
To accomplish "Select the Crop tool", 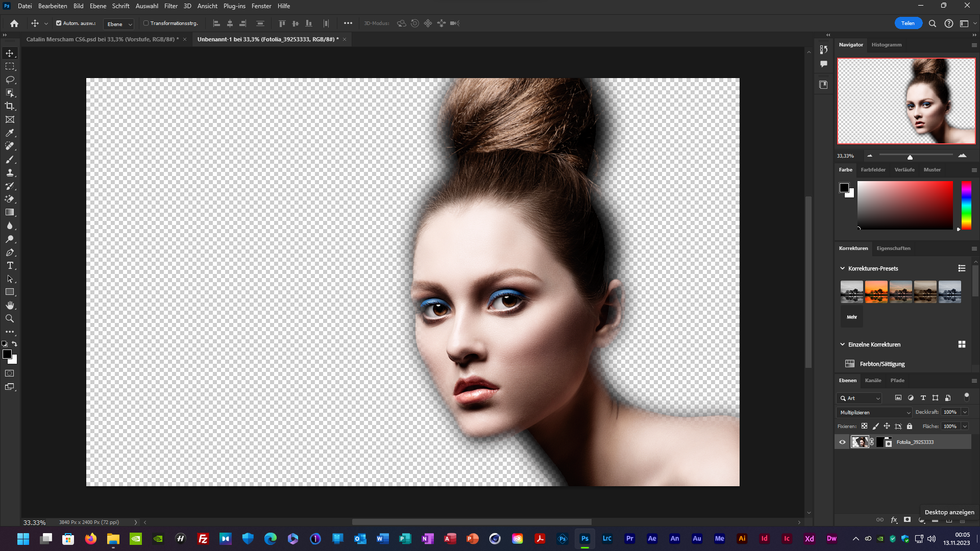I will [x=10, y=106].
